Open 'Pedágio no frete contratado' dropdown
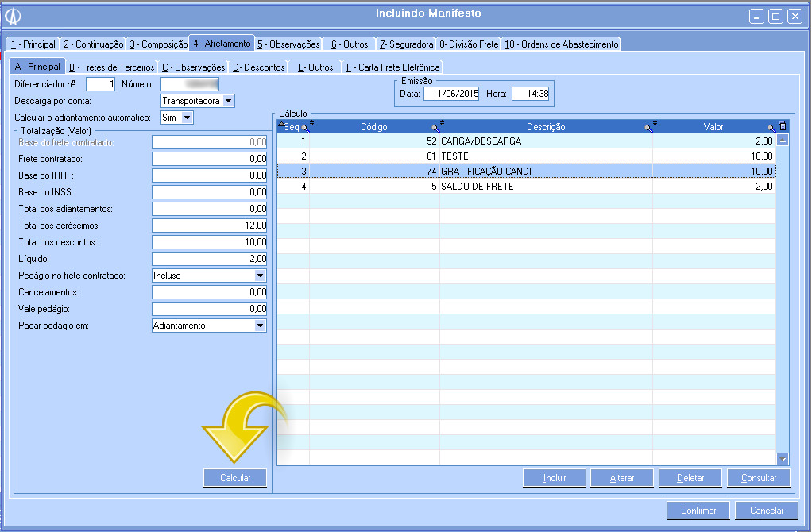The height and width of the screenshot is (532, 812). pyautogui.click(x=259, y=276)
